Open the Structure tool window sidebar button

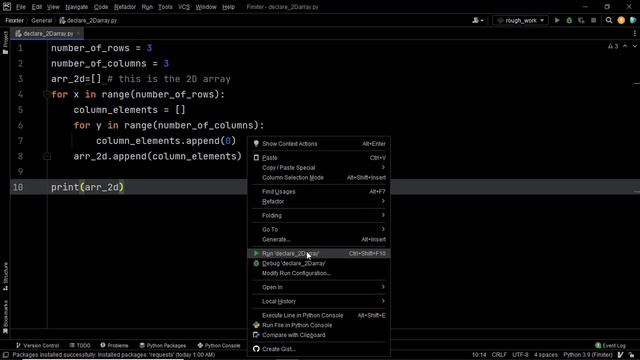(5, 276)
